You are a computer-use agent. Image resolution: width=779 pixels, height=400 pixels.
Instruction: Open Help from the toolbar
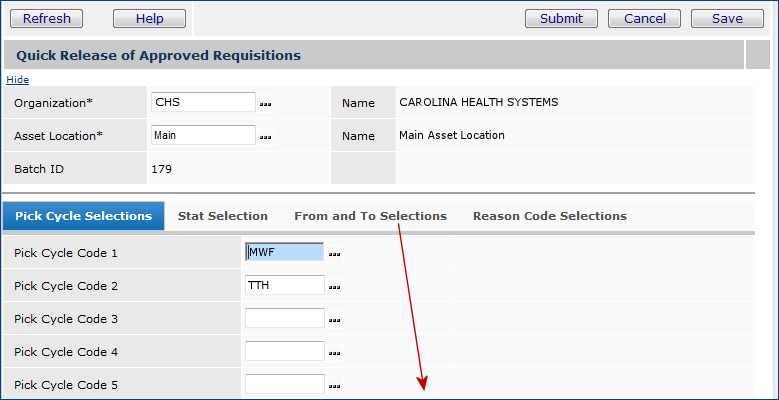tap(149, 18)
